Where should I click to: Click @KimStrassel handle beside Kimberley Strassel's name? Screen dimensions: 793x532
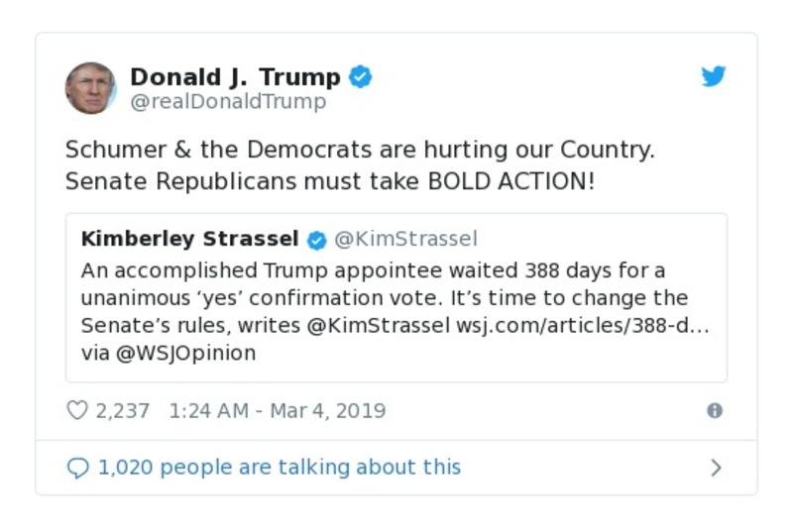point(405,239)
